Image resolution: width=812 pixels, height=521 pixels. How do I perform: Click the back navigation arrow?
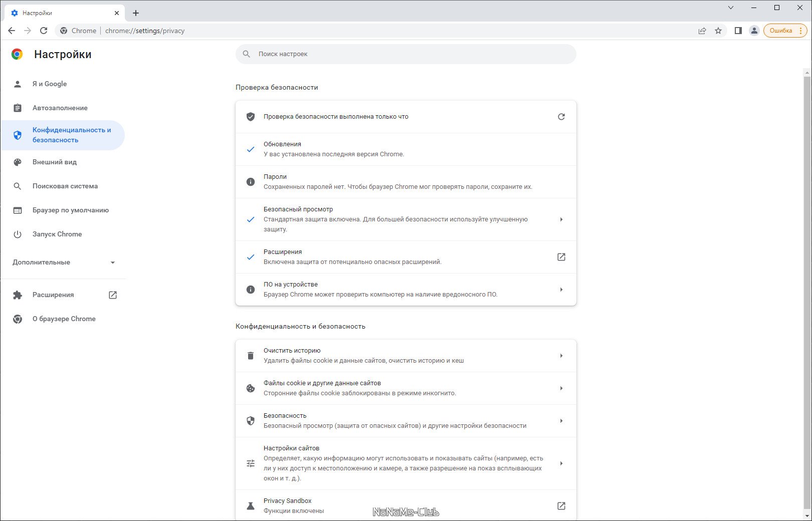[x=12, y=31]
